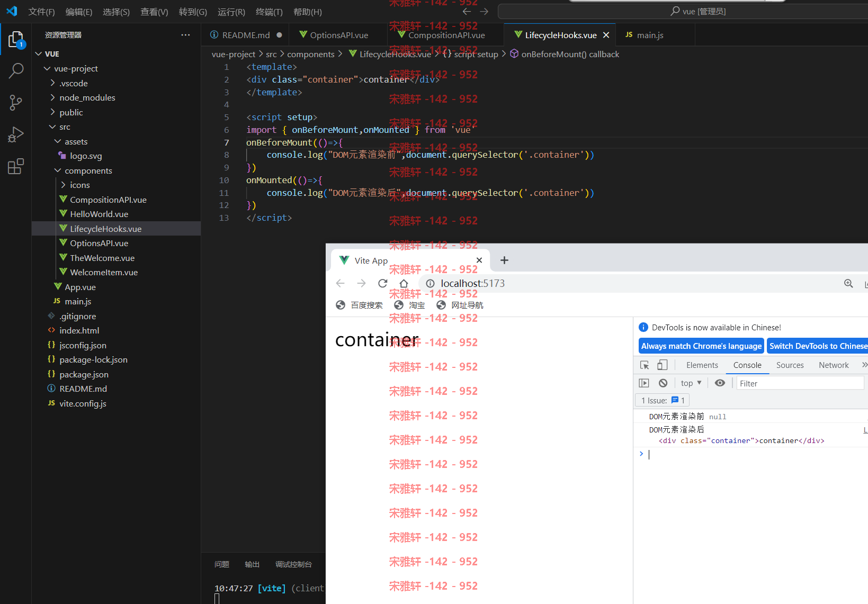Close the Vite App browser tab

point(479,260)
